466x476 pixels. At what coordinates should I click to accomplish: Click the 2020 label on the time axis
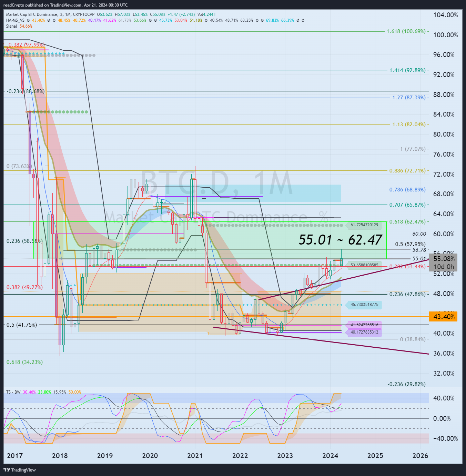(x=150, y=456)
